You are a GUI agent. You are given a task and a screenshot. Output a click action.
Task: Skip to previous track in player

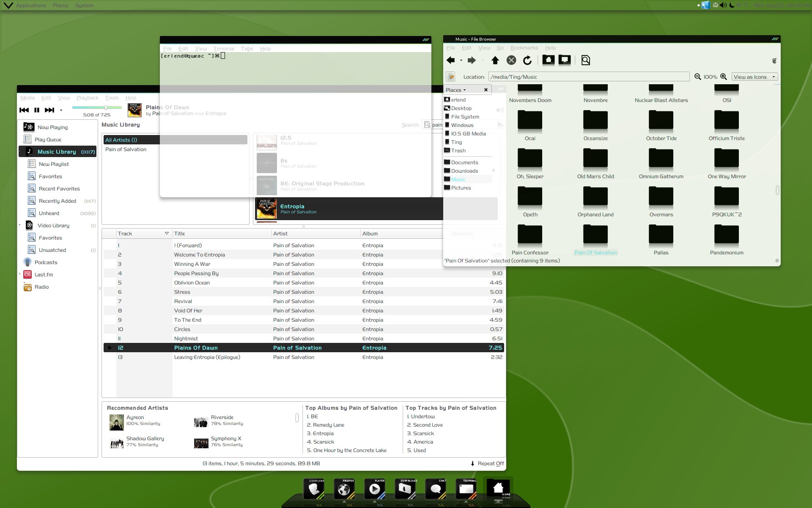point(24,110)
